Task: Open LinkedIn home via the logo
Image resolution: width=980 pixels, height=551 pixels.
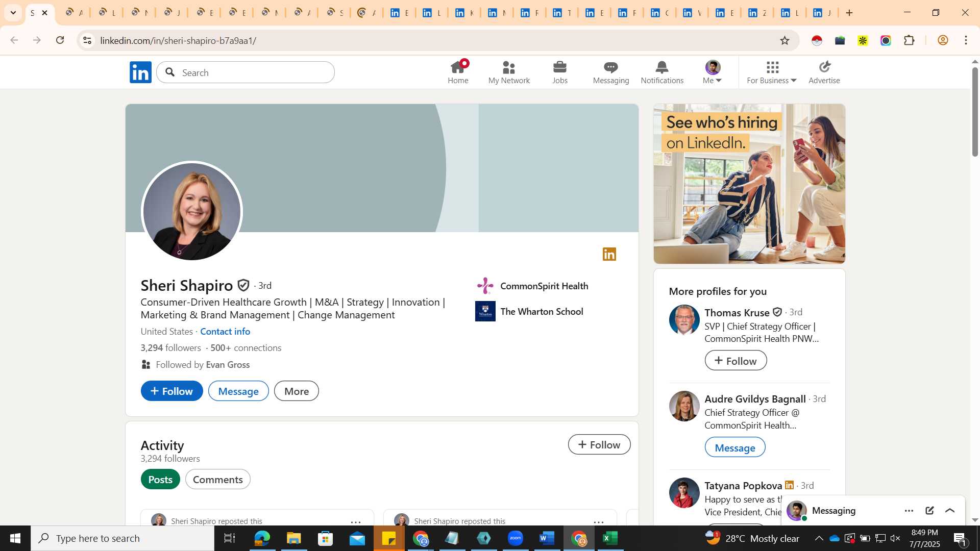Action: pos(140,72)
